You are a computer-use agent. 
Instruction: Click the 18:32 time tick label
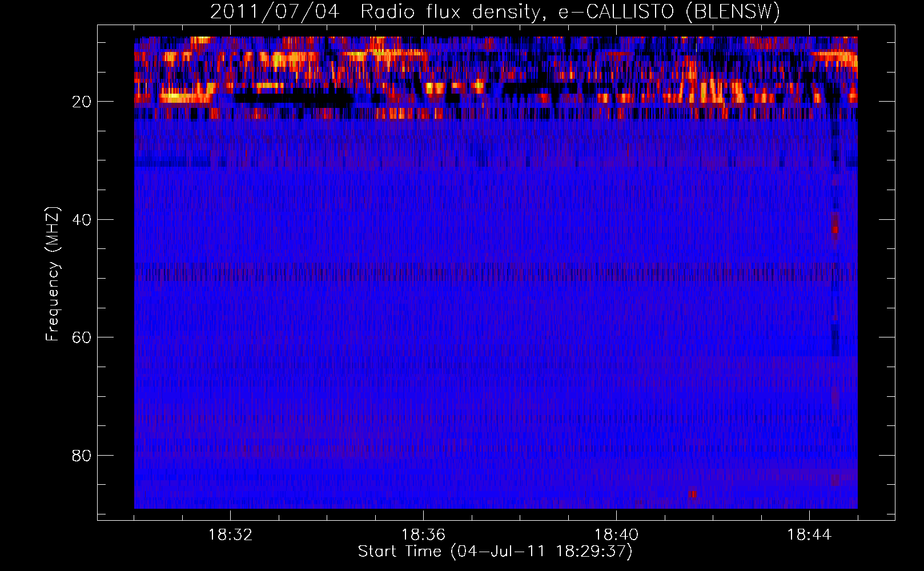click(230, 535)
